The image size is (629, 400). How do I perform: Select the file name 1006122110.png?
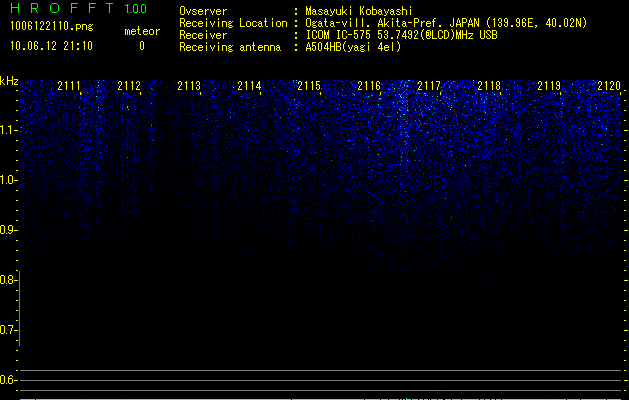(x=52, y=27)
